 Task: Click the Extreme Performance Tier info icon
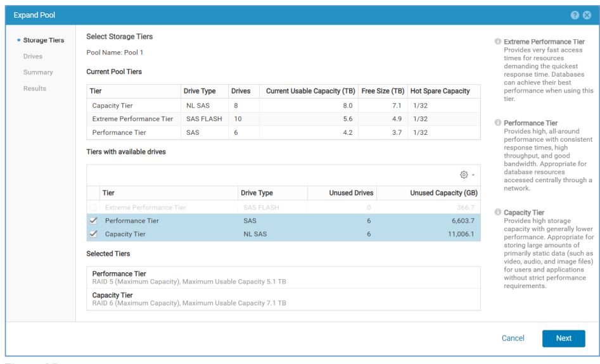click(497, 42)
